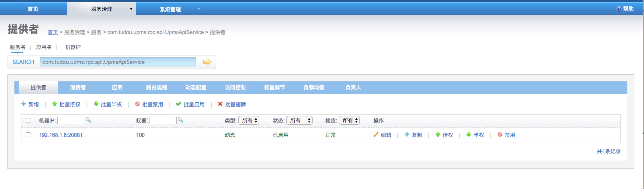Focus the SEARCH service name input field
The image size is (644, 189).
click(118, 62)
